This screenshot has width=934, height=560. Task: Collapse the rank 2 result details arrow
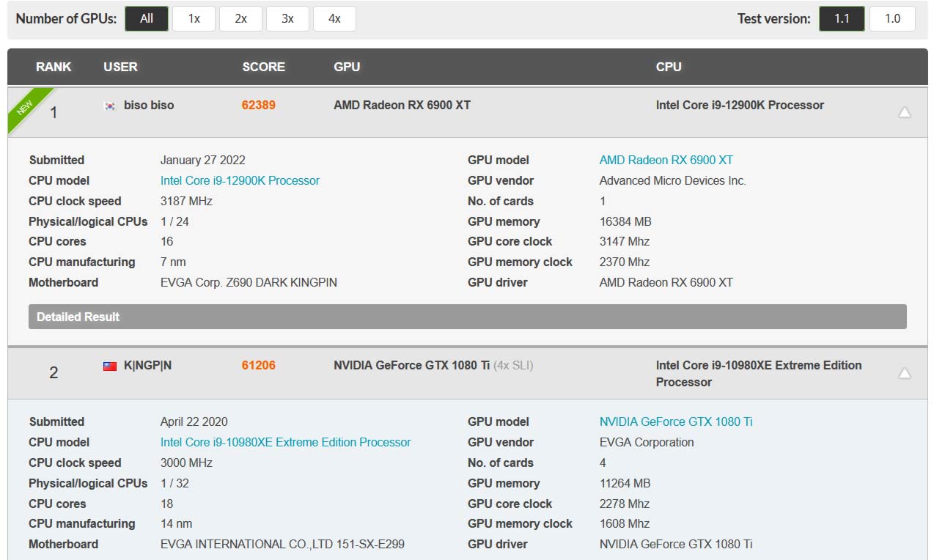tap(905, 373)
